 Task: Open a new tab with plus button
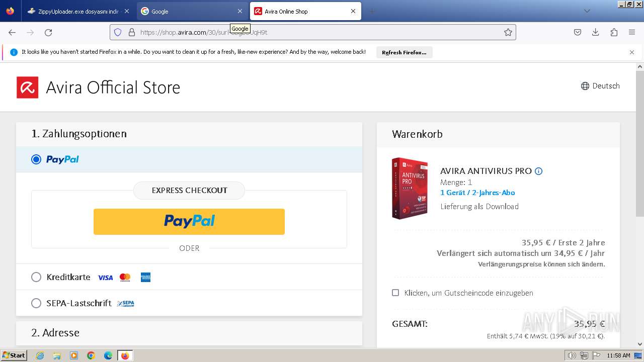pyautogui.click(x=372, y=11)
